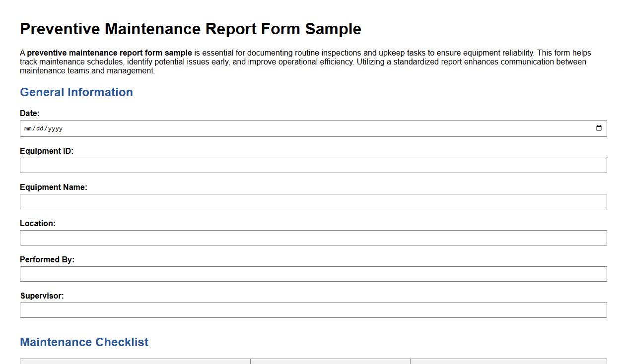Click the Date field to begin entry

pos(199,128)
